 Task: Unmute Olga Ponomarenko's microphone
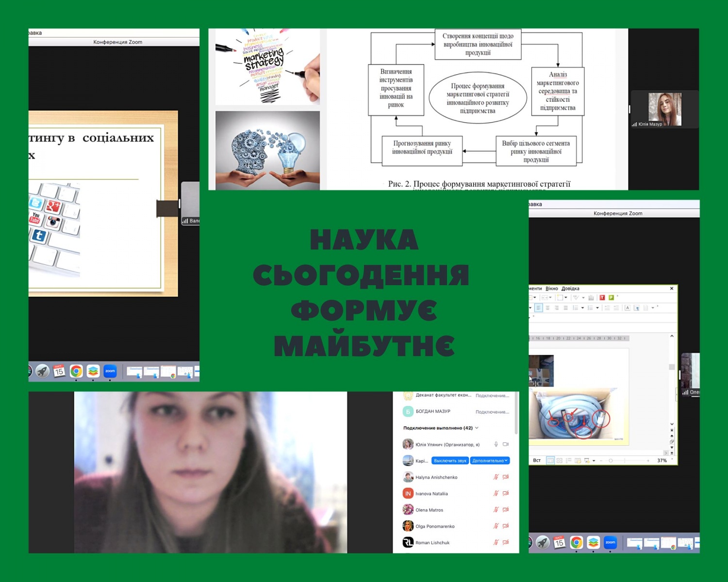tap(496, 526)
